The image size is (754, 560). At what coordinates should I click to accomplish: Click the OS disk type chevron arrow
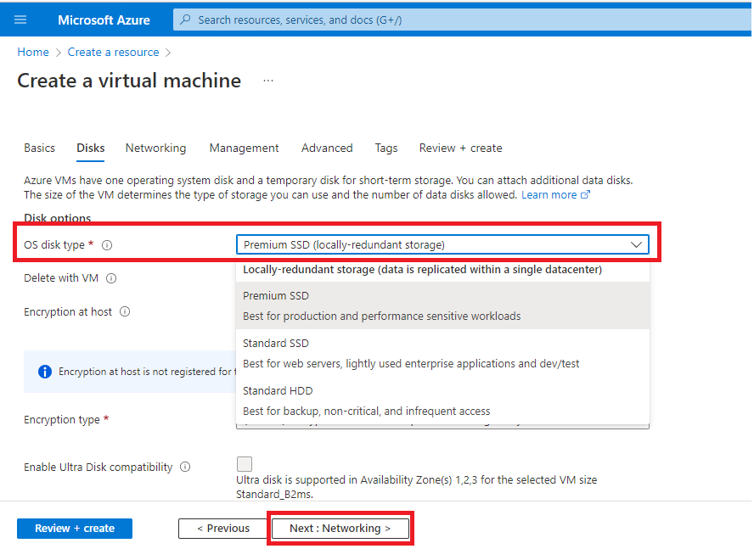pos(636,244)
